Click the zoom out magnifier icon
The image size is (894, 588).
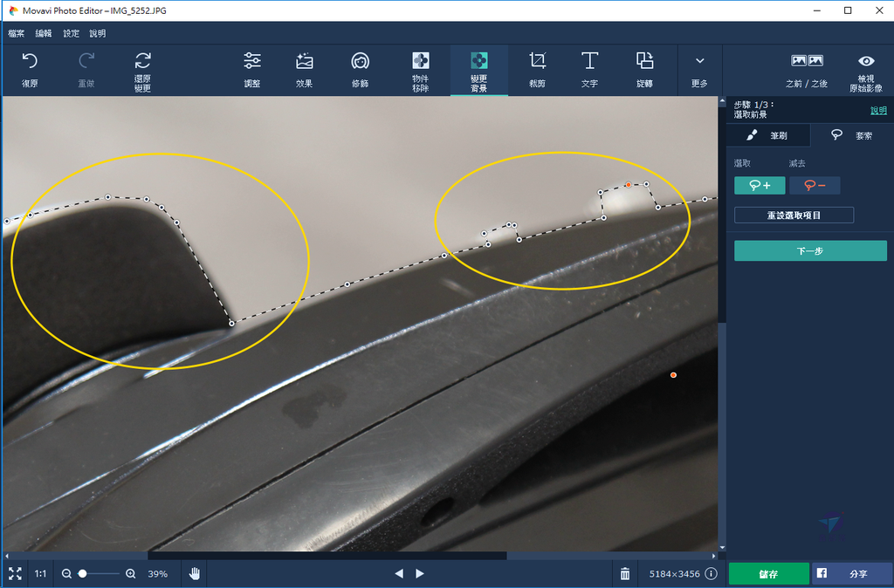pyautogui.click(x=66, y=574)
